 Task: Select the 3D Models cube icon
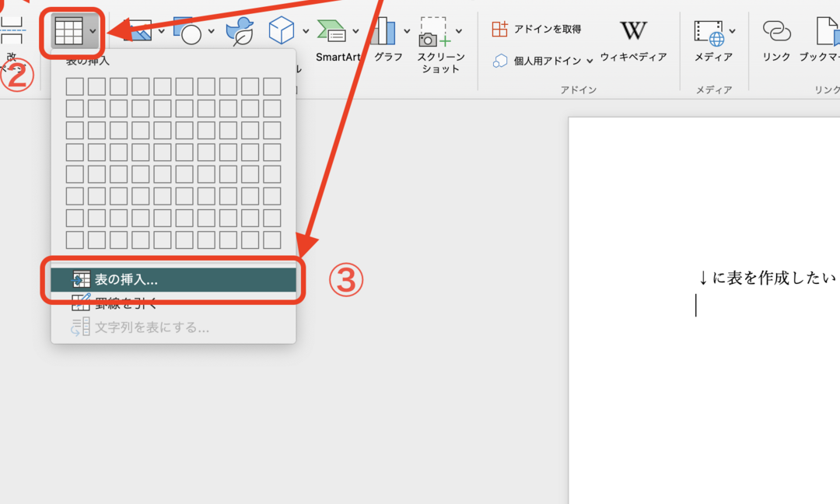[282, 29]
